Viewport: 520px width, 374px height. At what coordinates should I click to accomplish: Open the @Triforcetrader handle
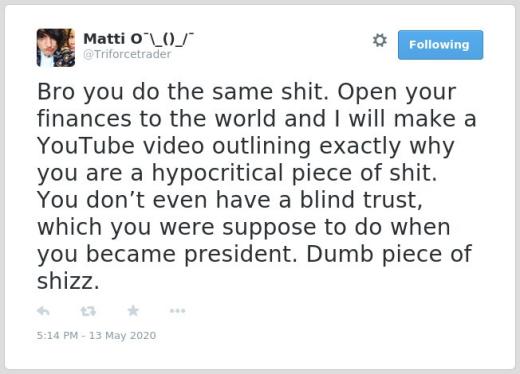pos(127,54)
